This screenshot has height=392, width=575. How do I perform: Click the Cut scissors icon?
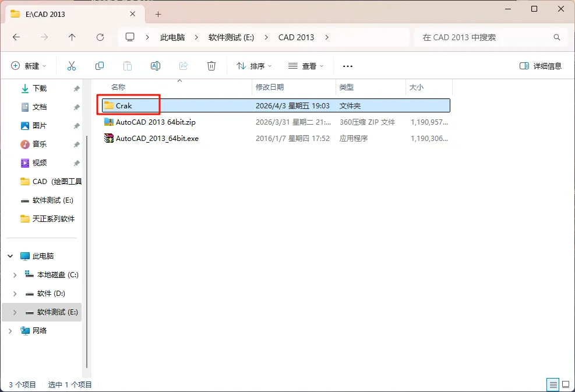click(72, 66)
